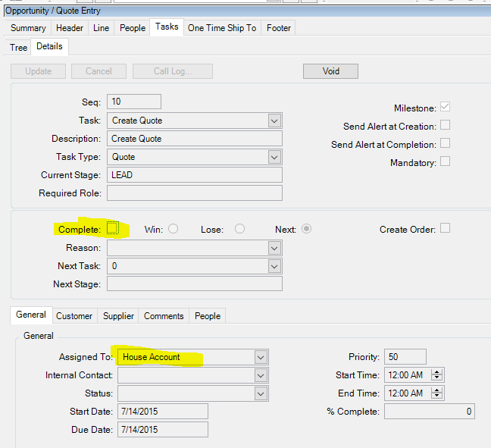Open the Customer lower tab
The height and width of the screenshot is (448, 491).
[74, 316]
